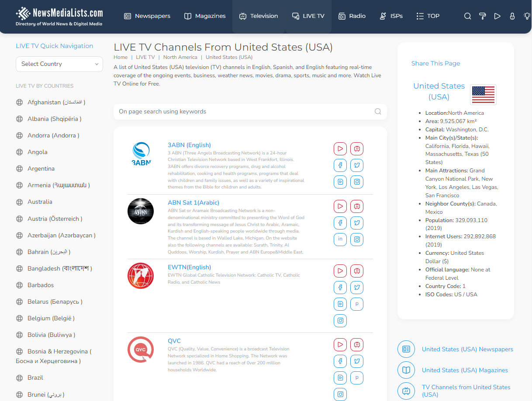Click the play triangle icon in header
The width and height of the screenshot is (532, 401).
pyautogui.click(x=497, y=16)
